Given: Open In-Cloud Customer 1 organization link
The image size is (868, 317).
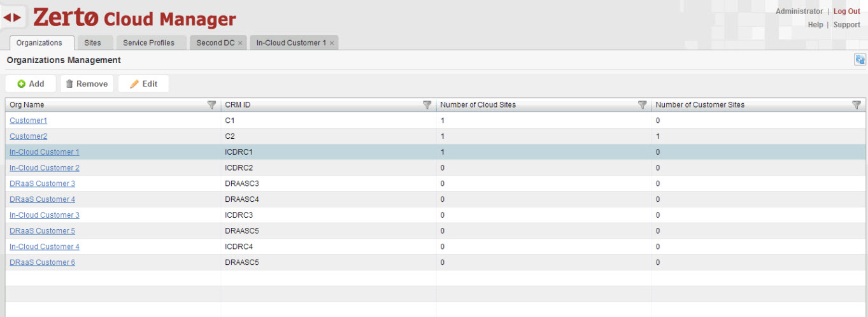Looking at the screenshot, I should 45,152.
